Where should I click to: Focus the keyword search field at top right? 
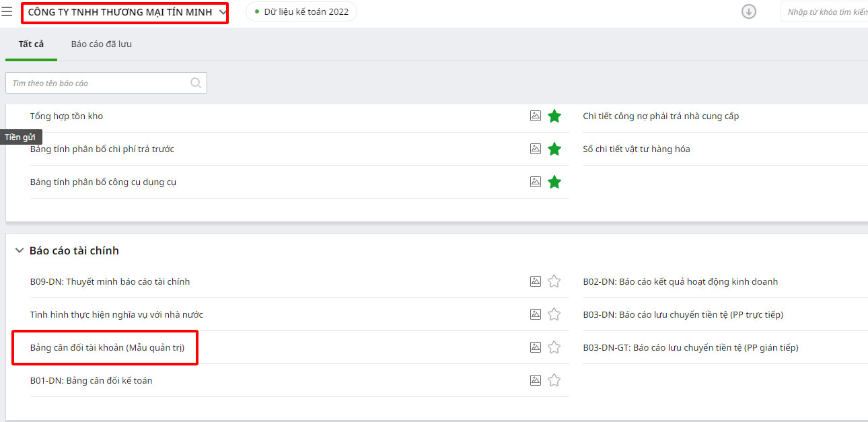(x=824, y=11)
